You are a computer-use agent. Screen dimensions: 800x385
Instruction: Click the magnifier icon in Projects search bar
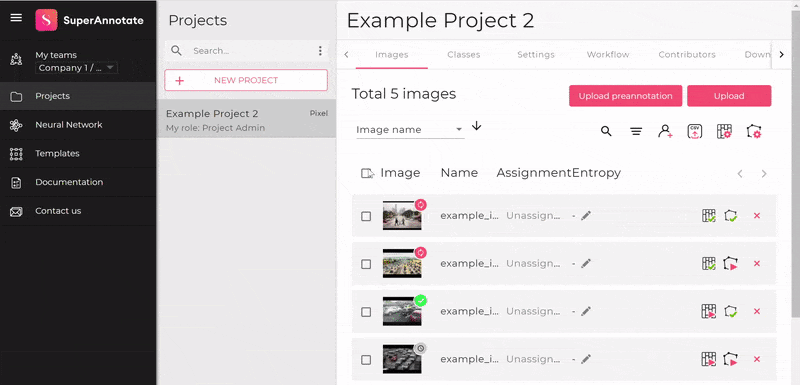click(x=177, y=50)
